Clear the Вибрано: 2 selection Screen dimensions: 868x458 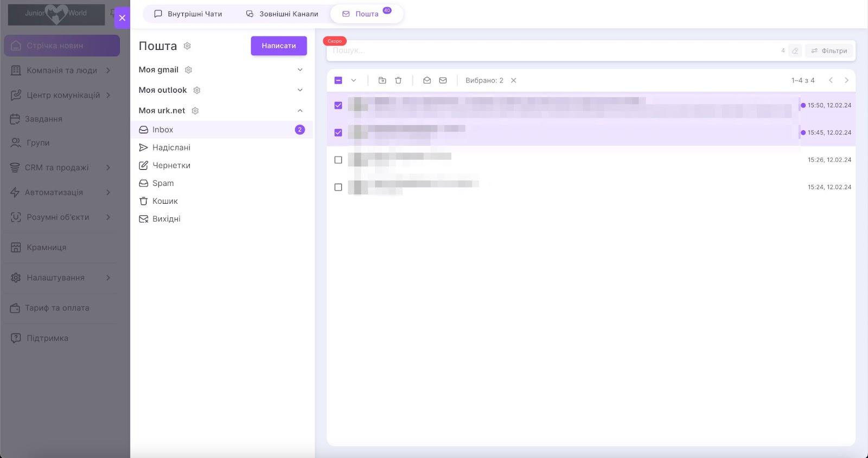point(514,80)
